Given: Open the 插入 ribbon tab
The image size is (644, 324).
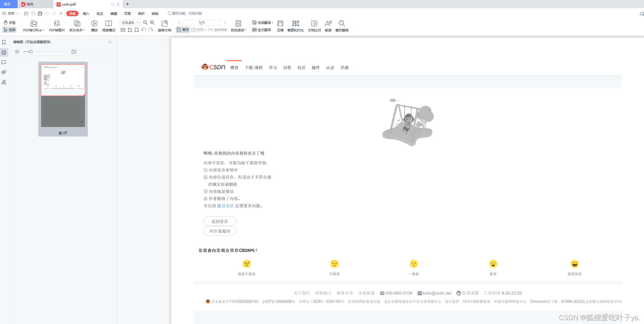Looking at the screenshot, I should [86, 13].
